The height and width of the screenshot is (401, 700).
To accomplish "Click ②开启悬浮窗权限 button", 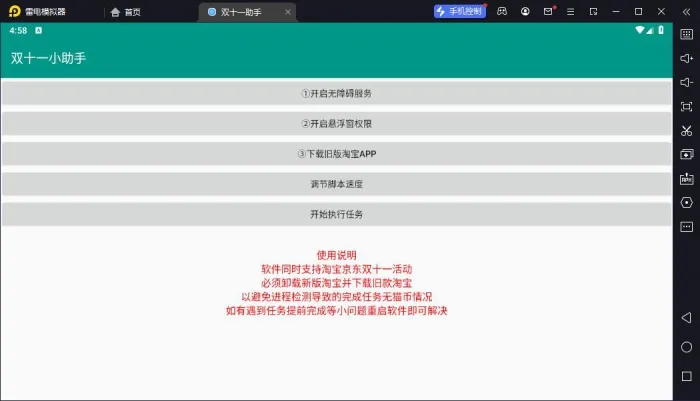I will pos(336,124).
